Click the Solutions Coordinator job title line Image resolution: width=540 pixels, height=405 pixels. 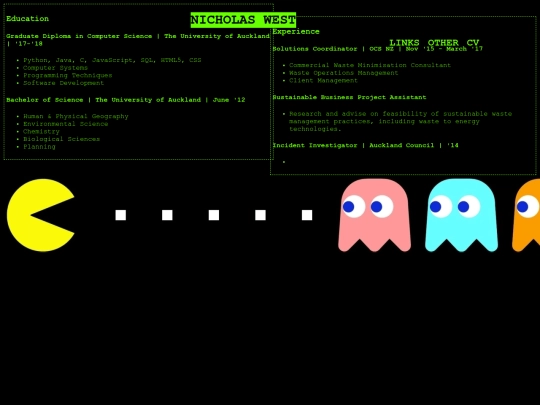click(378, 49)
